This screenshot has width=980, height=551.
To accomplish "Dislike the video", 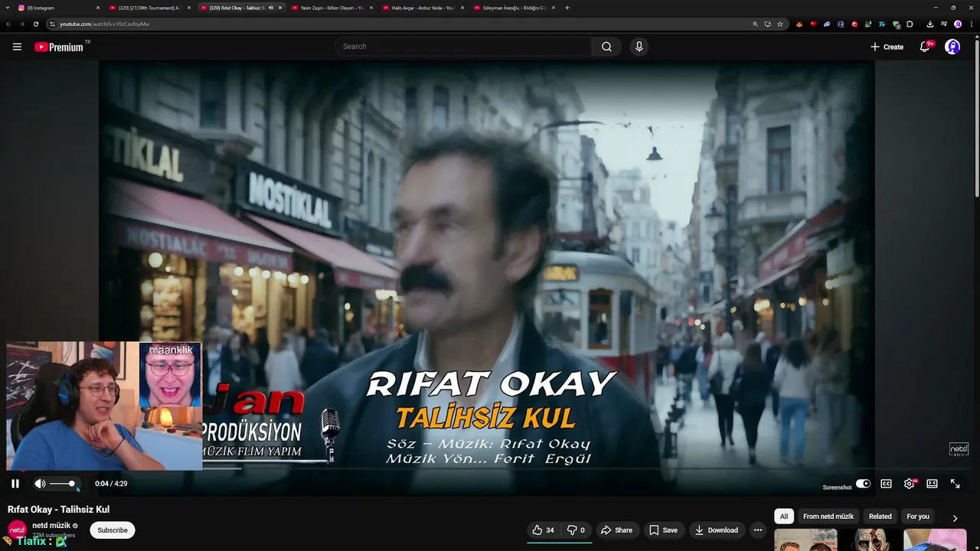I will pos(576,530).
